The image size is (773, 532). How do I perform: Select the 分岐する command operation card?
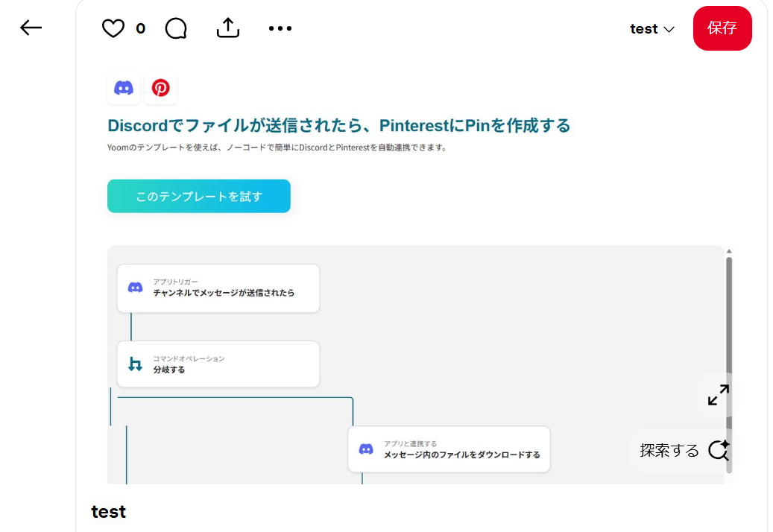(x=218, y=364)
